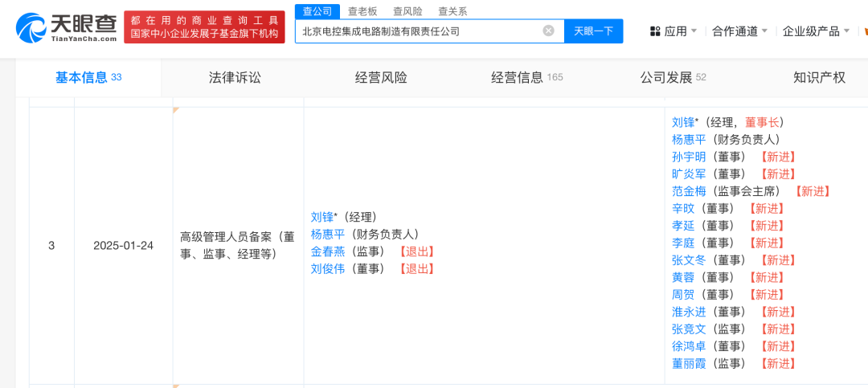This screenshot has height=388, width=868.
Task: Select the 查风险 search tab
Action: (x=407, y=10)
